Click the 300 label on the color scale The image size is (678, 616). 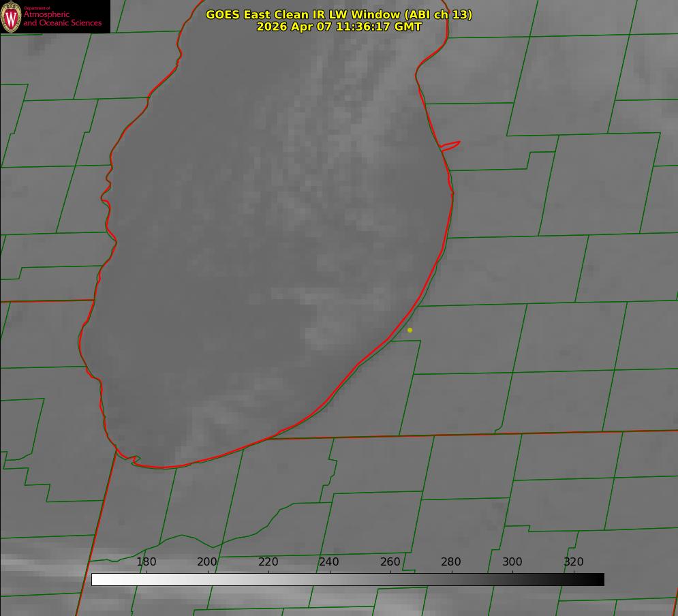coord(512,561)
